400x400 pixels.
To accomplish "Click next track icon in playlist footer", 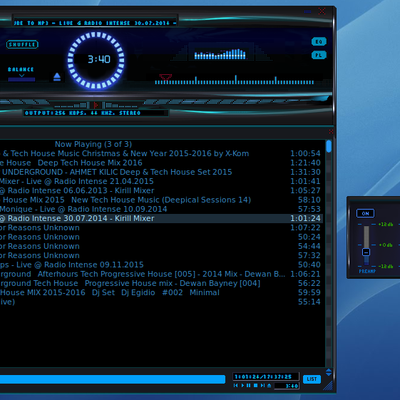I will point(263,386).
